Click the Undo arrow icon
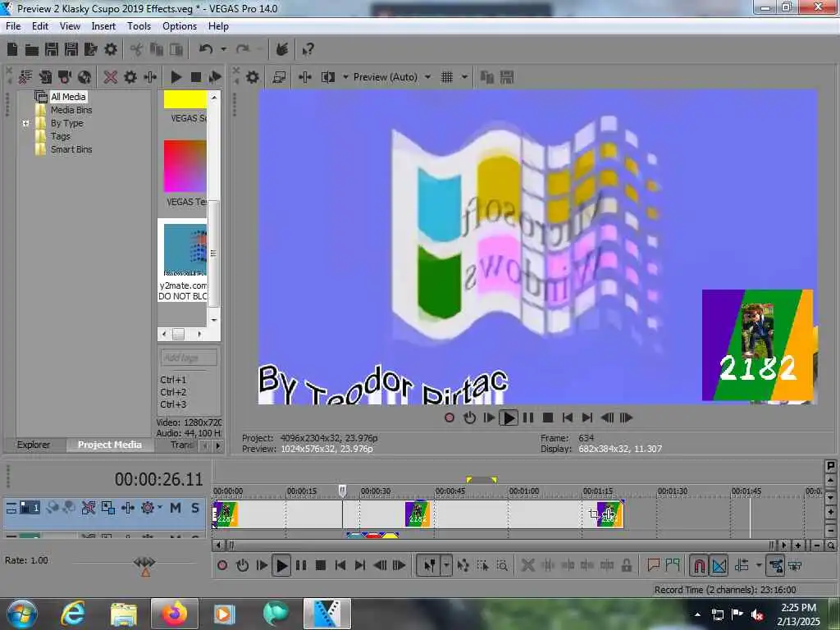 point(206,49)
